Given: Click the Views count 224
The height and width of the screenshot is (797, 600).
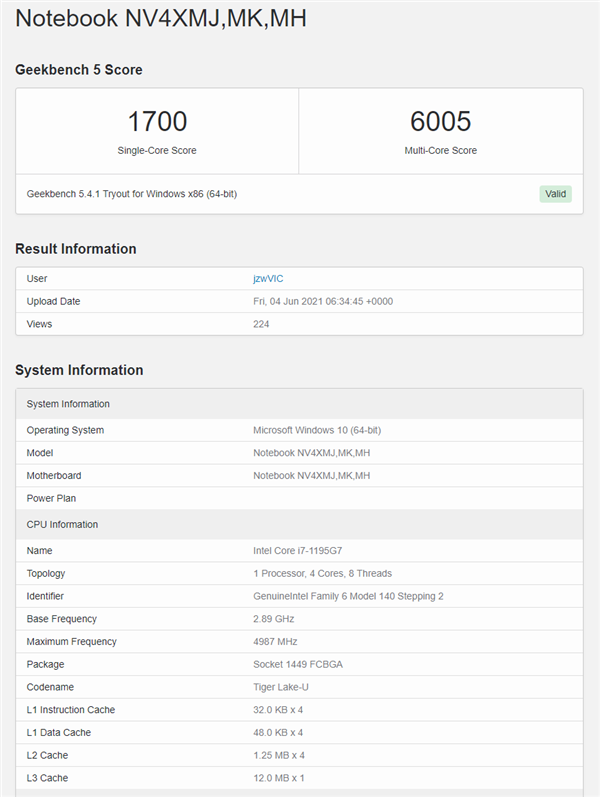Looking at the screenshot, I should click(261, 324).
